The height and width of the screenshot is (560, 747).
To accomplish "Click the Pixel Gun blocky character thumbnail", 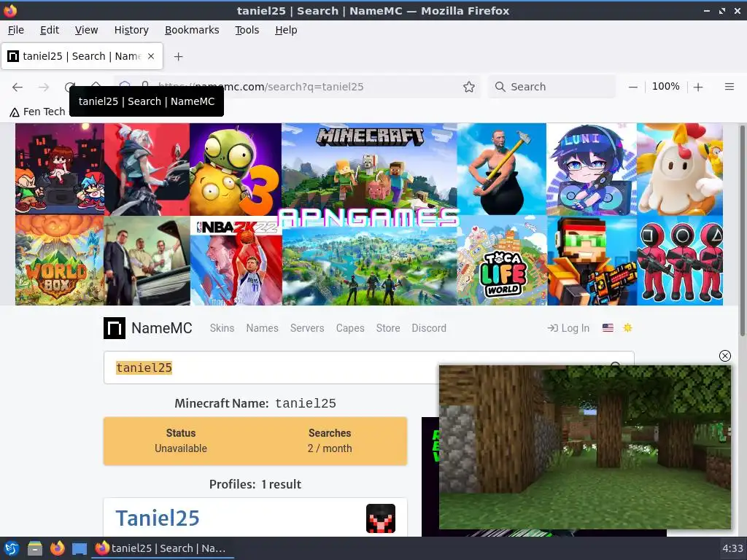I will [592, 260].
